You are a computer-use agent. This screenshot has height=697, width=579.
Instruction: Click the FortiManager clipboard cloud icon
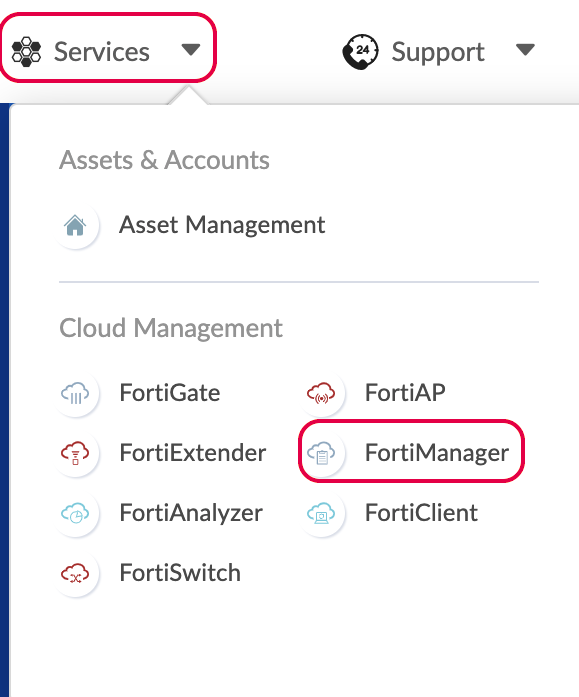[x=321, y=453]
